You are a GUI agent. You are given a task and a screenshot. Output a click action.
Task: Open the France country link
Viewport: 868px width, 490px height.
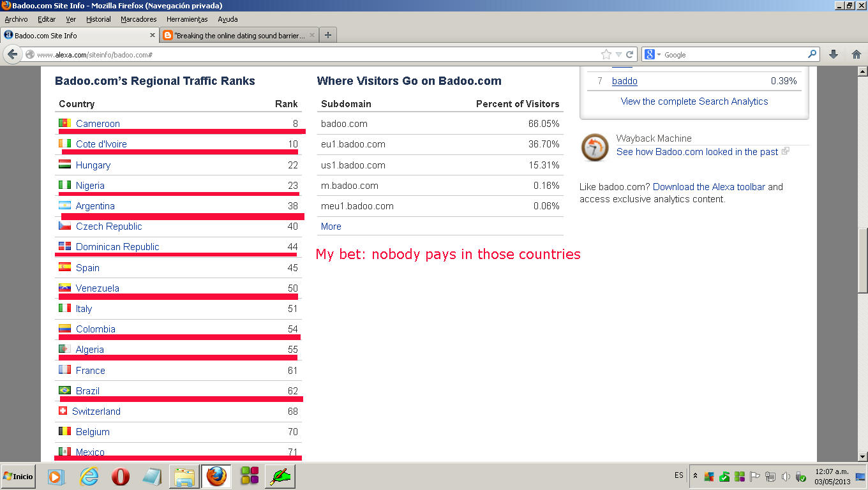click(90, 371)
